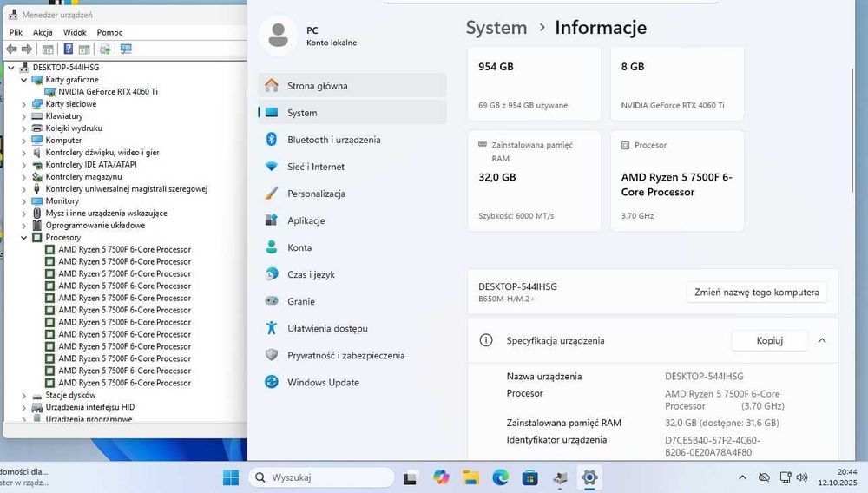The width and height of the screenshot is (868, 493).
Task: Click the blue Help icon in Device Manager toolbar
Action: pos(68,49)
